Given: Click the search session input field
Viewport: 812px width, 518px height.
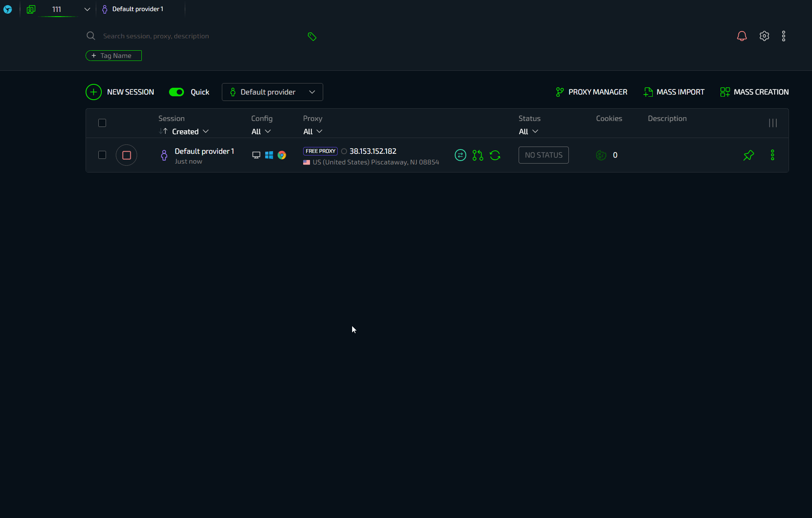Looking at the screenshot, I should point(192,36).
